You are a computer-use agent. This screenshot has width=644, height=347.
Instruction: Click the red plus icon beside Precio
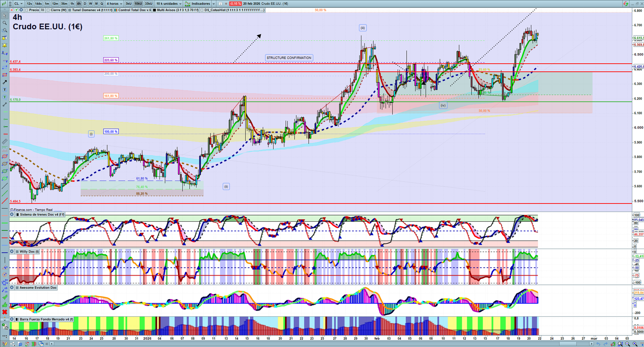(12, 10)
